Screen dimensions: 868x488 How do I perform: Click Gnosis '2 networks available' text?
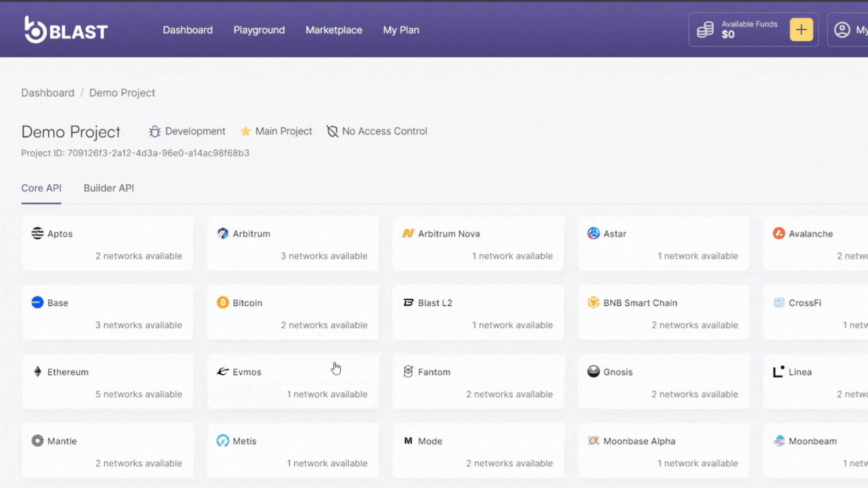click(695, 394)
